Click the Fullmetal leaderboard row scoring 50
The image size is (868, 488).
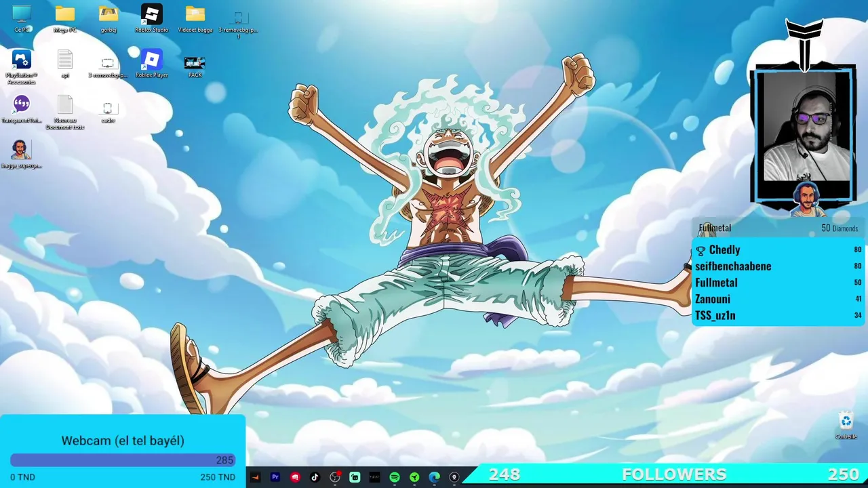point(778,283)
